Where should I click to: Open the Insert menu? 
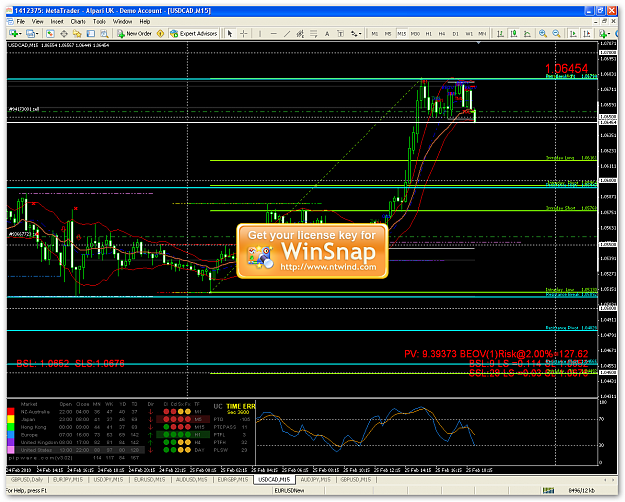coord(57,22)
